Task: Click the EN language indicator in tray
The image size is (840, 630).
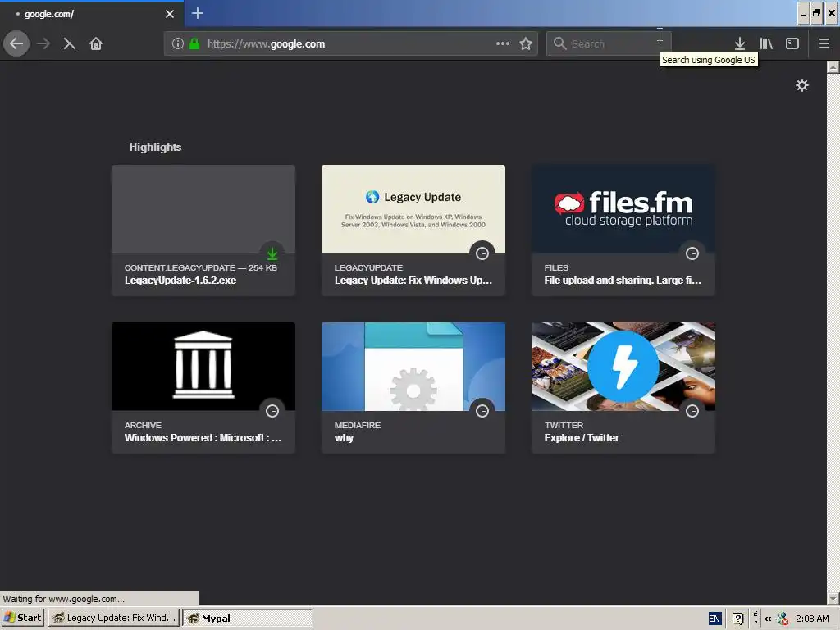Action: coord(714,619)
